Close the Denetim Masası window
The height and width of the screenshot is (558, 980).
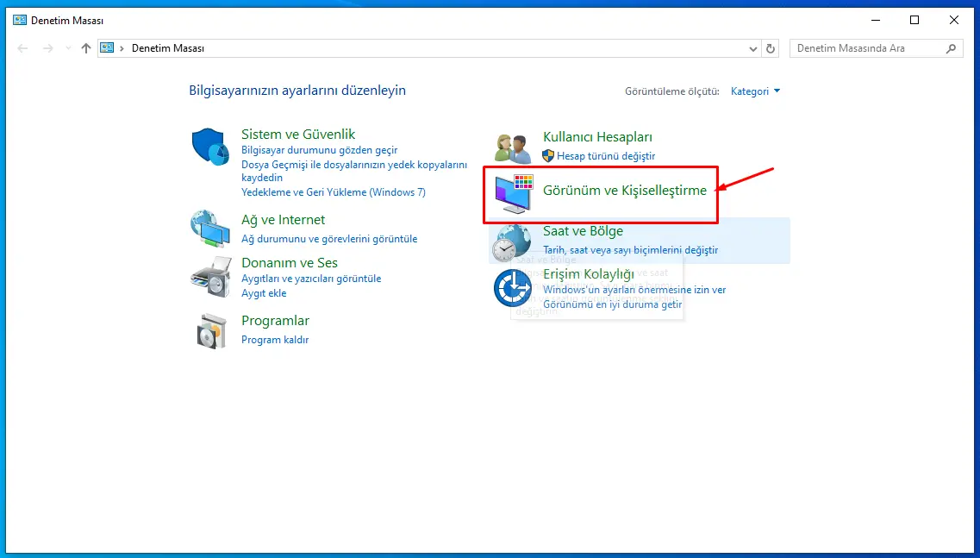(954, 20)
